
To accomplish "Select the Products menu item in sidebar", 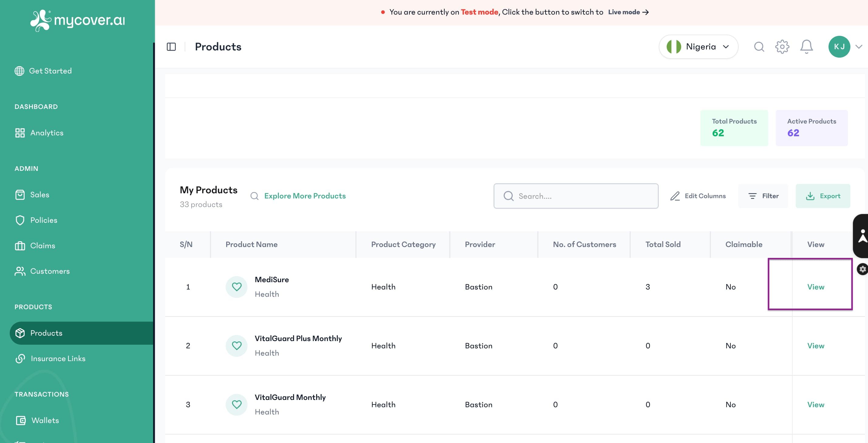I will click(x=46, y=333).
